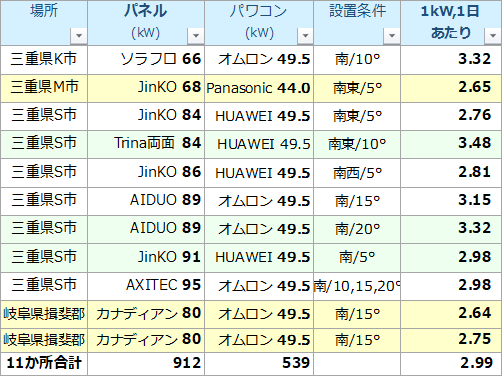Click カナディアン 80 in the 2.64 row
Viewport: 503px width, 377px height.
pyautogui.click(x=146, y=314)
